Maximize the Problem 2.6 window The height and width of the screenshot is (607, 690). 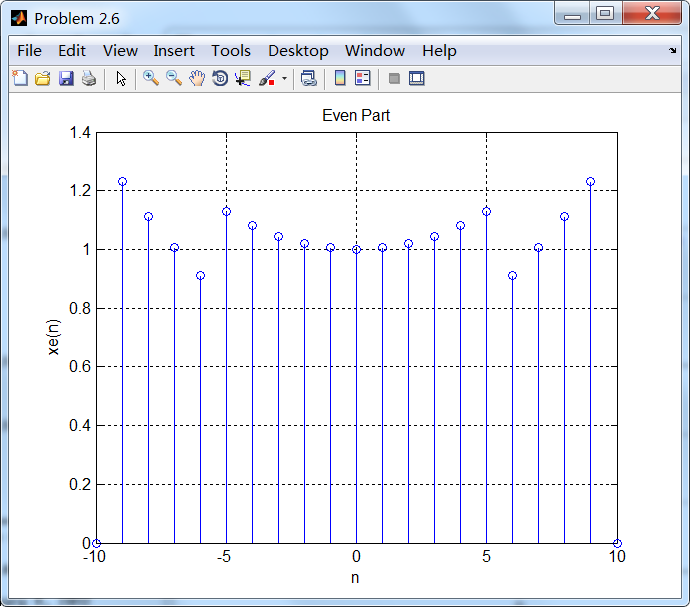(605, 13)
